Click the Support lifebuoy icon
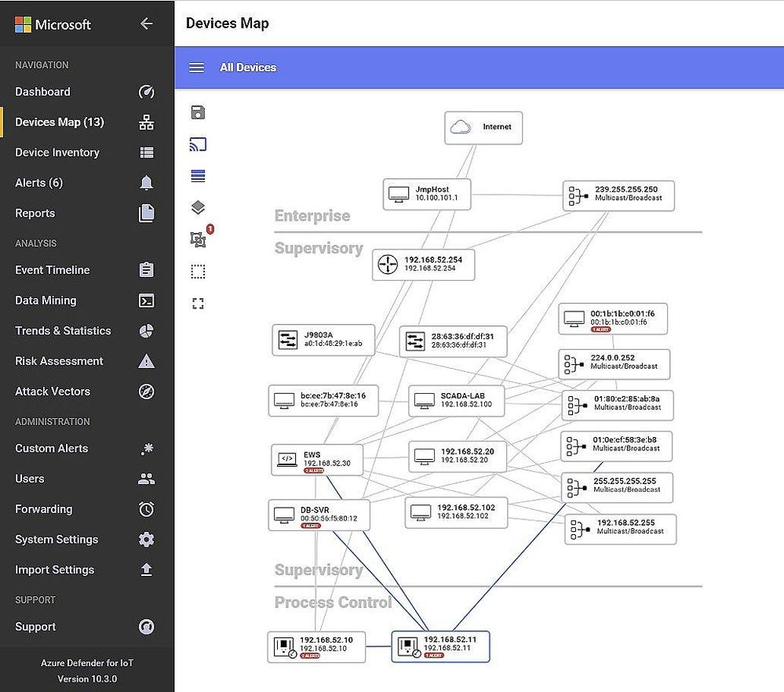The image size is (784, 692). point(147,627)
